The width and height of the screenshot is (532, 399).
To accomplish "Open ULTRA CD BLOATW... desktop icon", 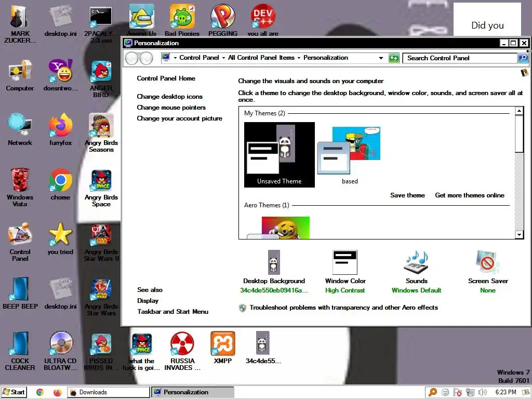I will [60, 351].
